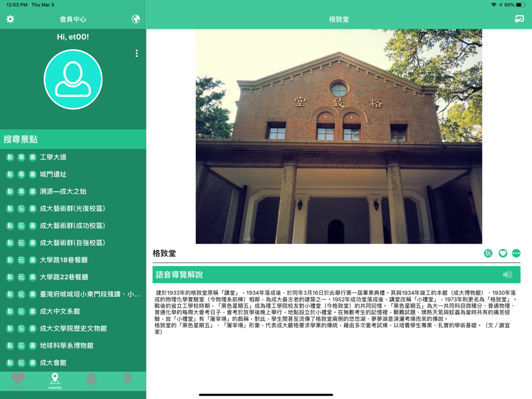Tap 圖 icon on 大學路22巷餐廳 row
This screenshot has height=399, width=532.
point(32,277)
